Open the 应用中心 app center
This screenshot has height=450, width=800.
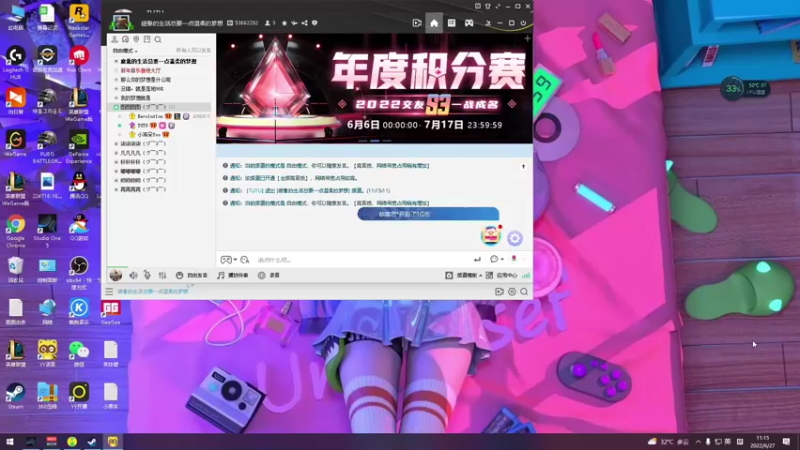pos(502,275)
